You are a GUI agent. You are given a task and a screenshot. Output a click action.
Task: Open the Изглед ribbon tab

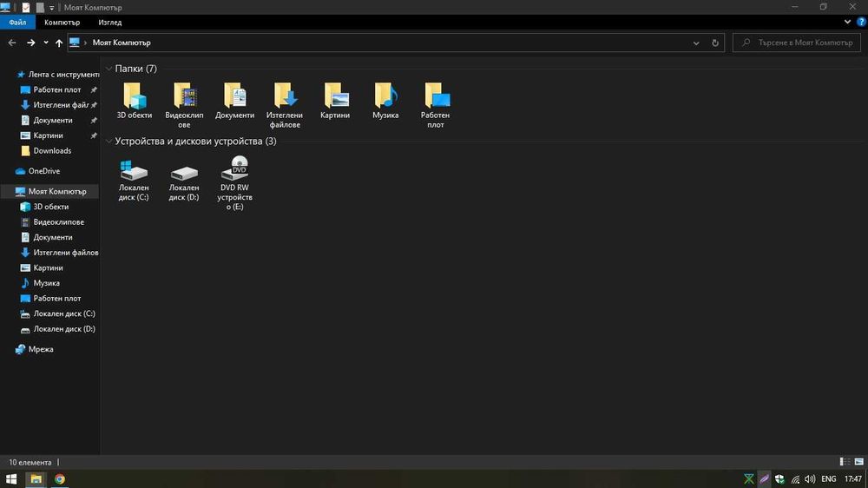coord(110,23)
